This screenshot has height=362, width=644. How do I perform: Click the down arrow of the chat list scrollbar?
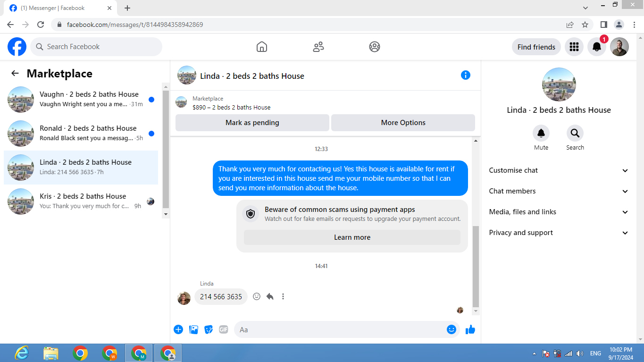tap(166, 214)
